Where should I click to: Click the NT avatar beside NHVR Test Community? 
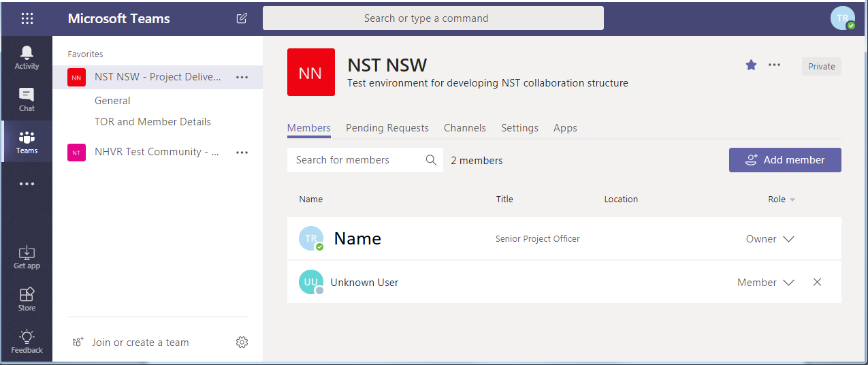coord(76,153)
